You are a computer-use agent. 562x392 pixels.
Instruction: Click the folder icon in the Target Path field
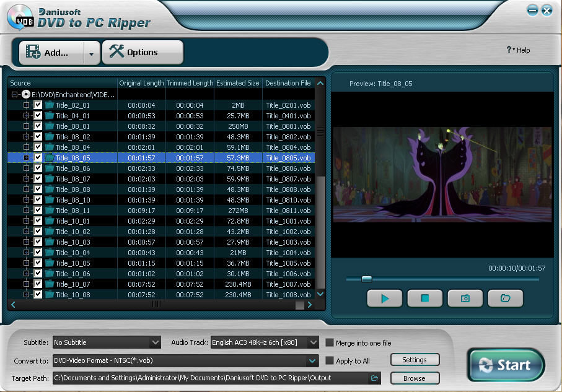[x=374, y=378]
